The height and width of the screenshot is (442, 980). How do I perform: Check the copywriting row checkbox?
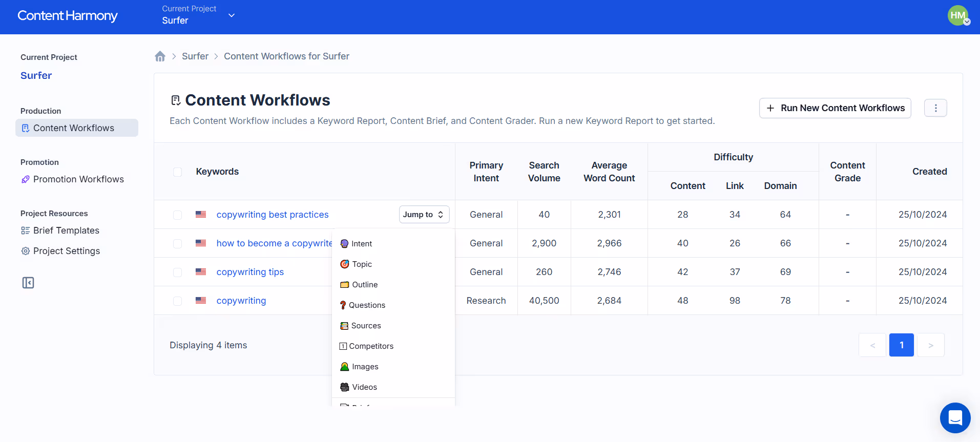177,301
